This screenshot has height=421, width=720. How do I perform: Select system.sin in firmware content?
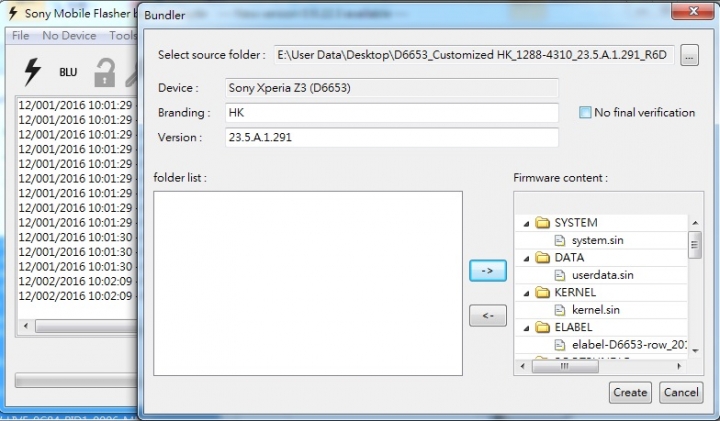pyautogui.click(x=597, y=240)
